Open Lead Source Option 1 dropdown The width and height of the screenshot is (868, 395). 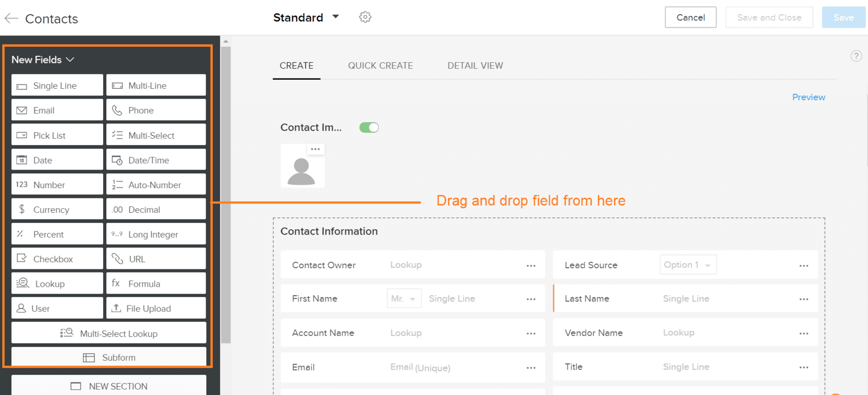(688, 264)
